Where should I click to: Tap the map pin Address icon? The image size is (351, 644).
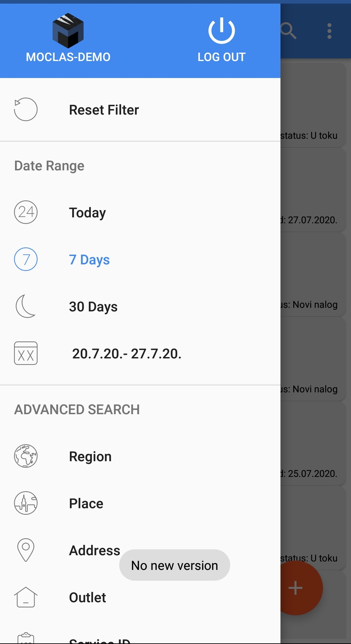pos(25,550)
